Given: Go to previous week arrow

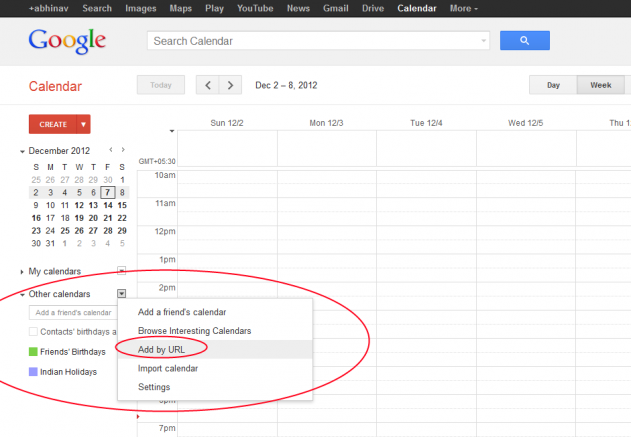Looking at the screenshot, I should click(208, 86).
